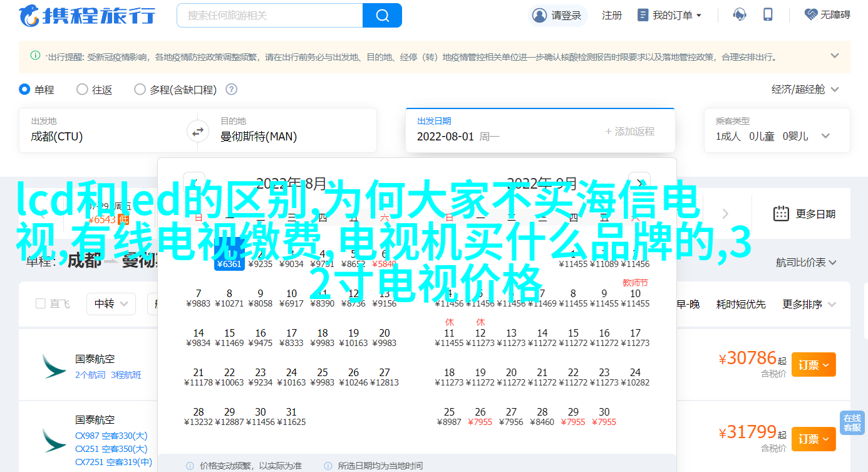Click flight CX7251 空客319(中)
This screenshot has width=868, height=472.
[113, 462]
